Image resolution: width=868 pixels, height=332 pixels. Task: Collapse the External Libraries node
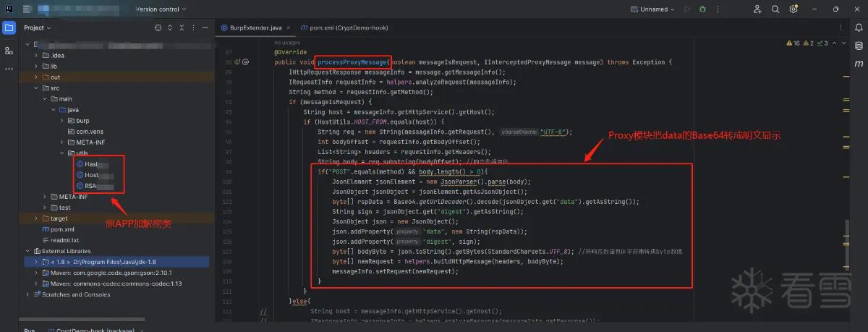(x=27, y=250)
